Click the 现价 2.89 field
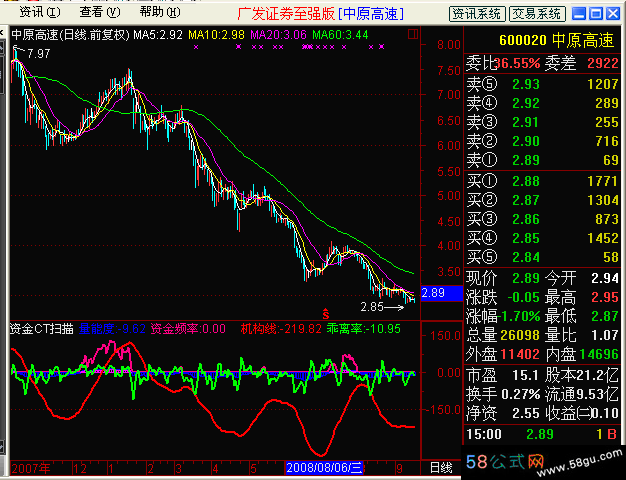 click(x=503, y=278)
